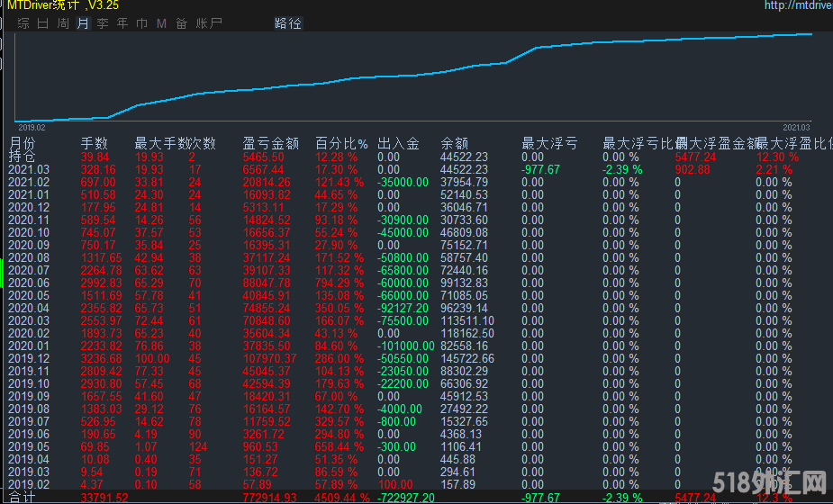
Task: Click the 路径 path button
Action: (x=288, y=23)
